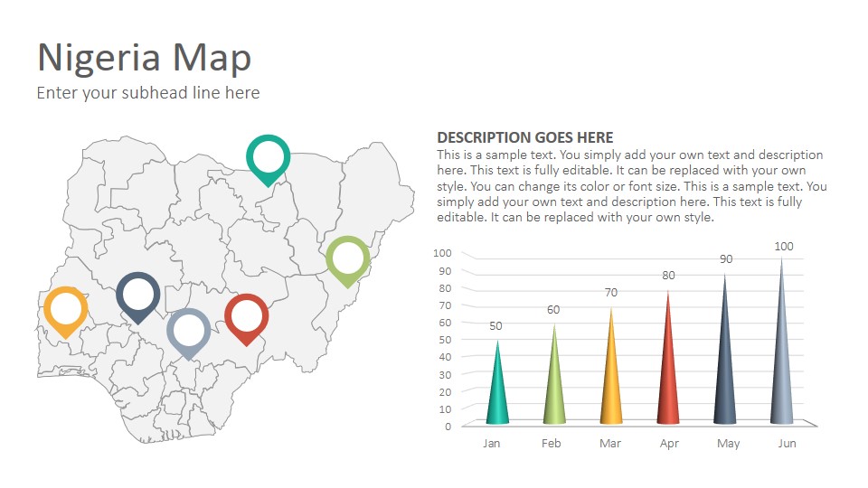Click the gray-blue map pin marker
Screen dimensions: 868x488
tap(189, 333)
